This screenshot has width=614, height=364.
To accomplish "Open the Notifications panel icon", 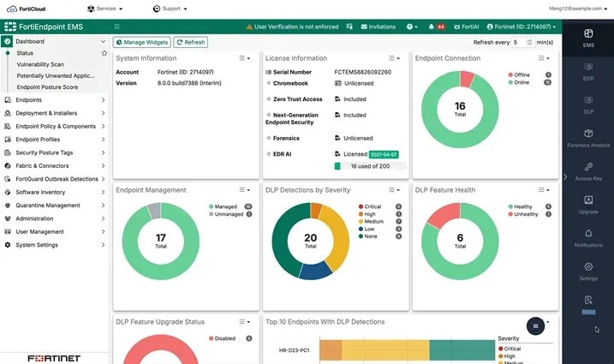I will [588, 234].
